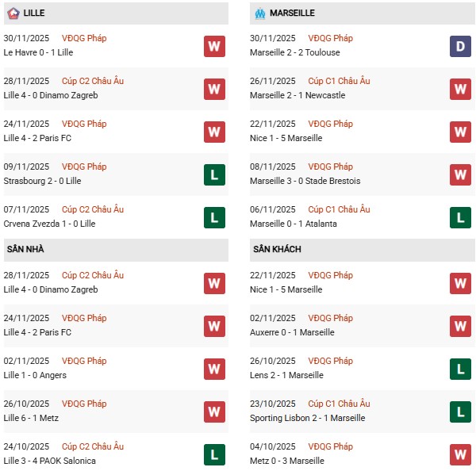The height and width of the screenshot is (471, 476).
Task: Open Cúp C2 Châu Âu link for Crvena Zvezda match
Action: tap(92, 209)
